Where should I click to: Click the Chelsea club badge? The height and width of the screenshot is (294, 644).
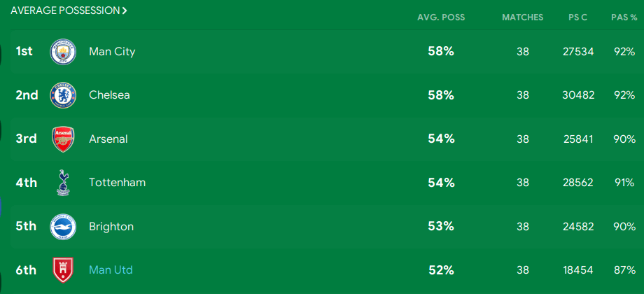(x=63, y=95)
